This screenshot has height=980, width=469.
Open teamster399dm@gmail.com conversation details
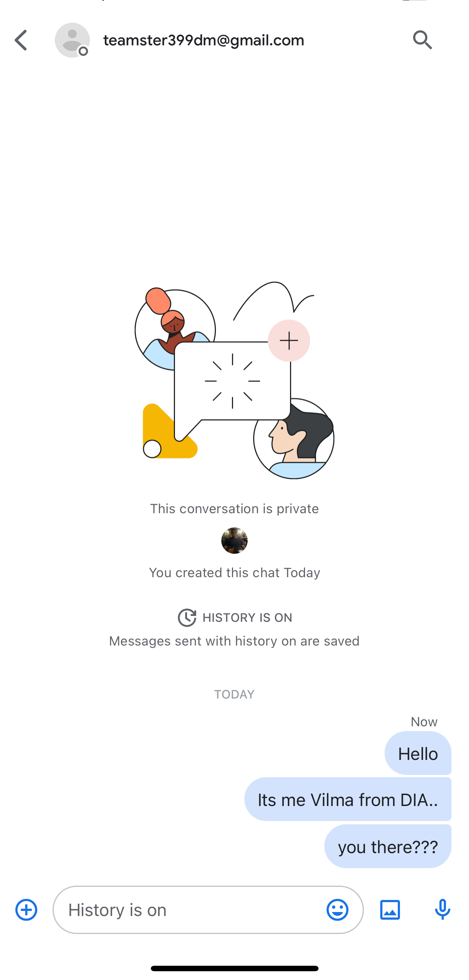(x=204, y=40)
